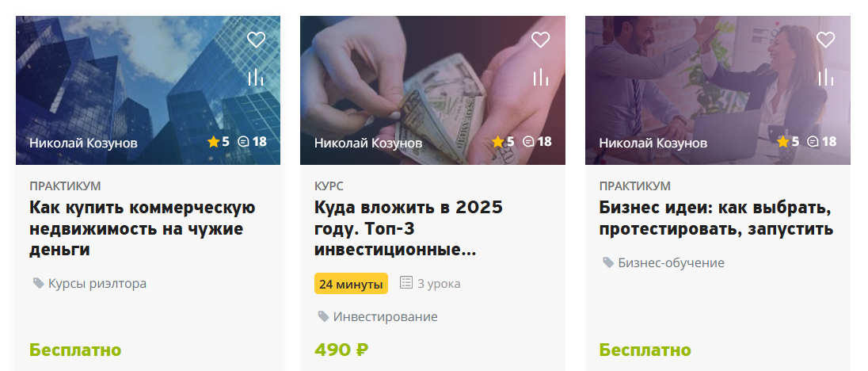Image resolution: width=868 pixels, height=371 pixels.
Task: Select the Бизнес-обучение category tag
Action: click(x=670, y=263)
